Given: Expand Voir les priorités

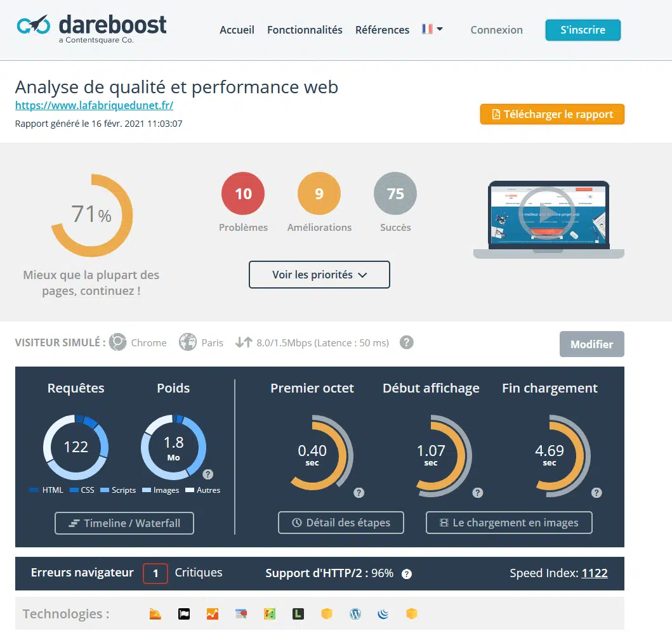Looking at the screenshot, I should [319, 275].
